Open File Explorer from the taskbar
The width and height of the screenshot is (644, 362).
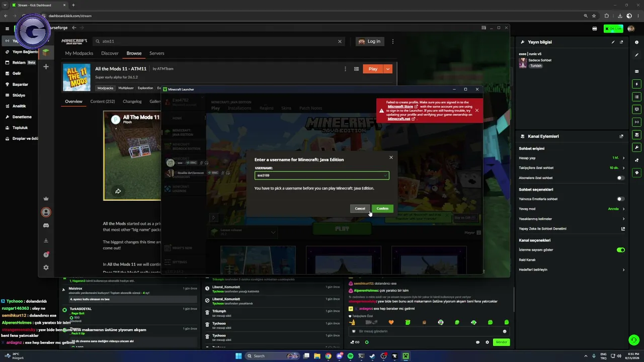[x=317, y=356]
